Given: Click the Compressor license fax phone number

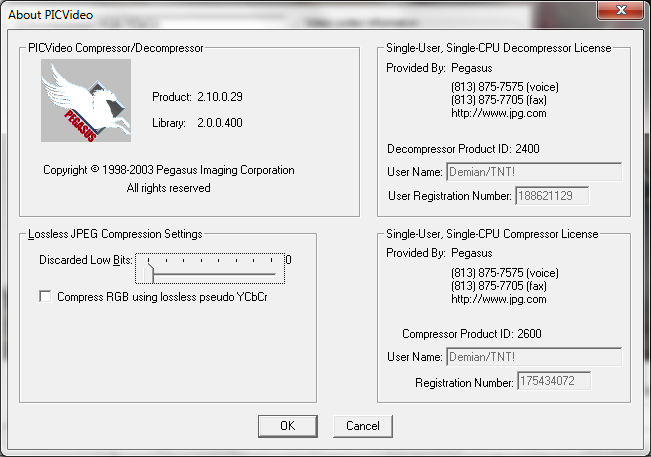Looking at the screenshot, I should pyautogui.click(x=499, y=286).
